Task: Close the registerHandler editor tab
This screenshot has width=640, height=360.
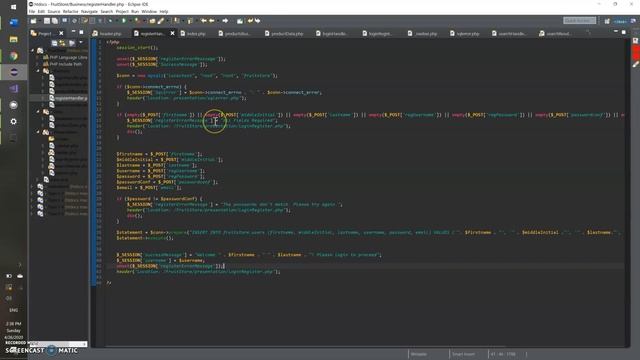Action: 172,33
